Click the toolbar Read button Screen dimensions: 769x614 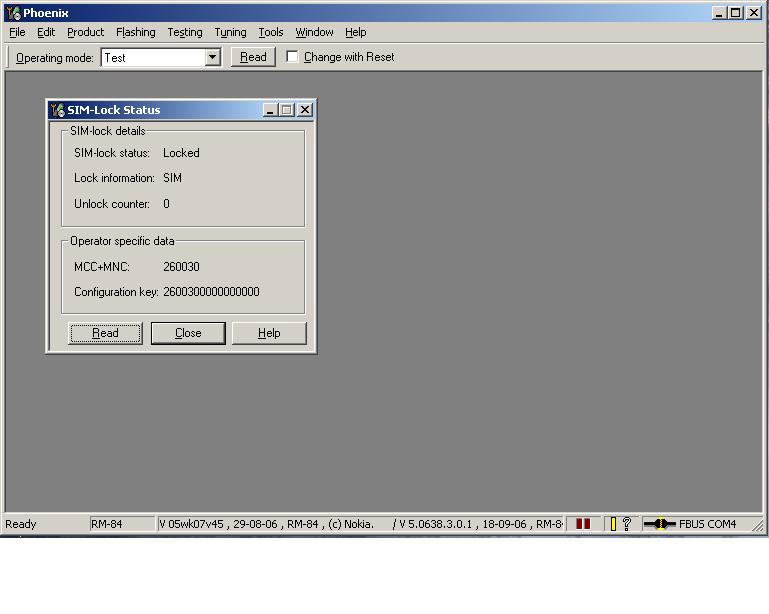[253, 57]
